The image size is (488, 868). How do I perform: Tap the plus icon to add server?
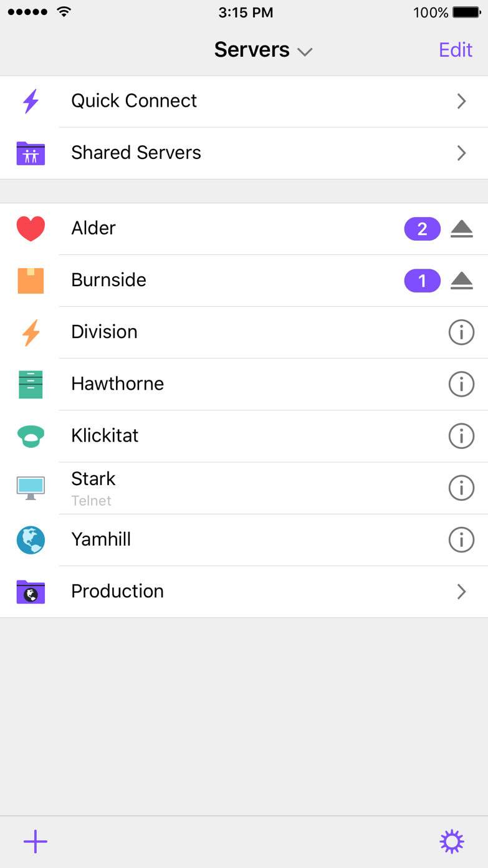(x=36, y=841)
